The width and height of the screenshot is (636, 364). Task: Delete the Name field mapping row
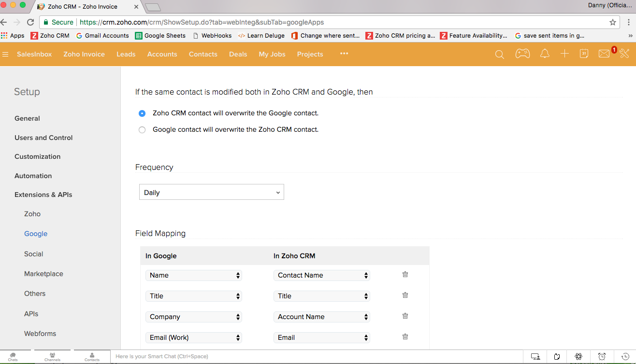[x=405, y=274]
